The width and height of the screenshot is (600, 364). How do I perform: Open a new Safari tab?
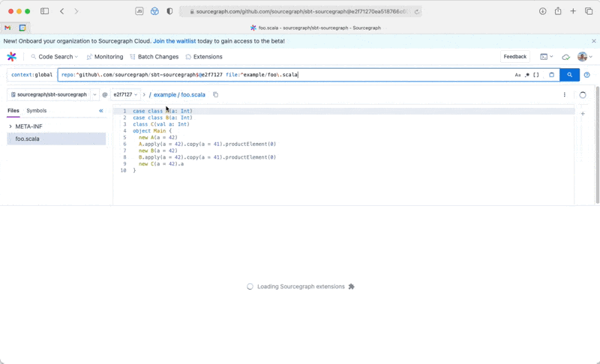click(x=573, y=11)
